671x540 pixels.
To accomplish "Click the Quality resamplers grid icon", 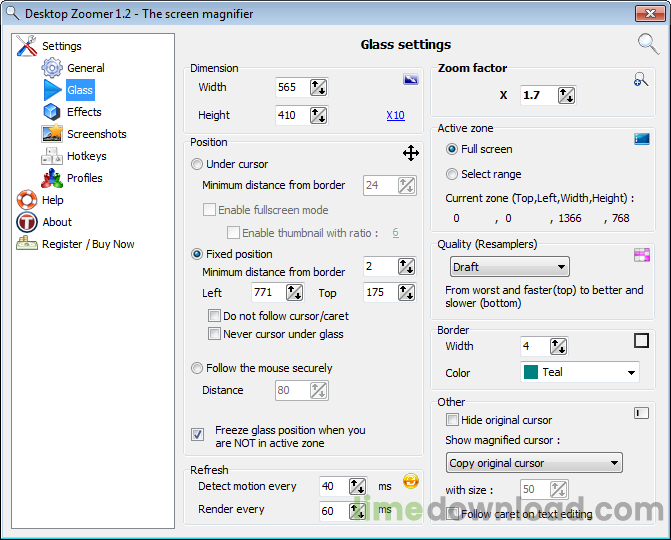I will [642, 255].
